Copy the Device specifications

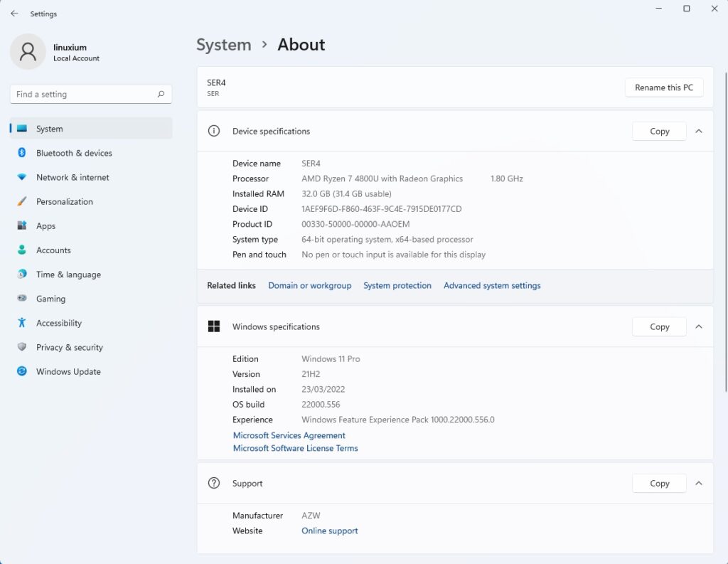(659, 131)
